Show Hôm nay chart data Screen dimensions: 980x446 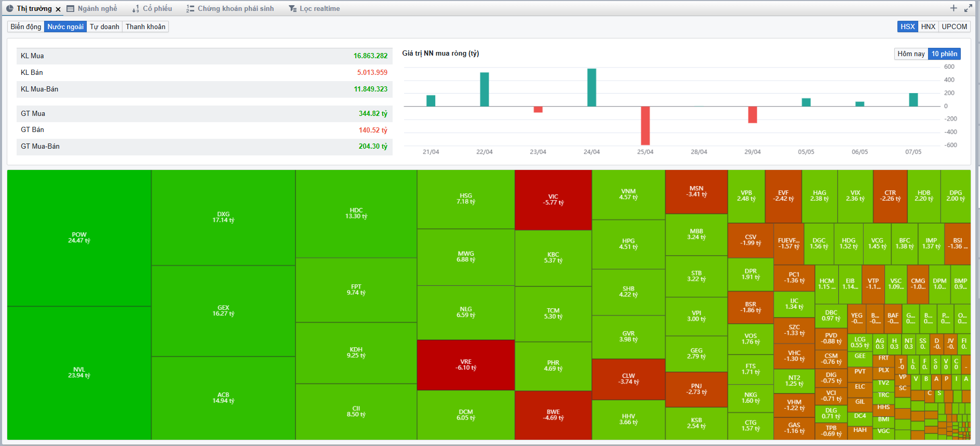pos(911,54)
